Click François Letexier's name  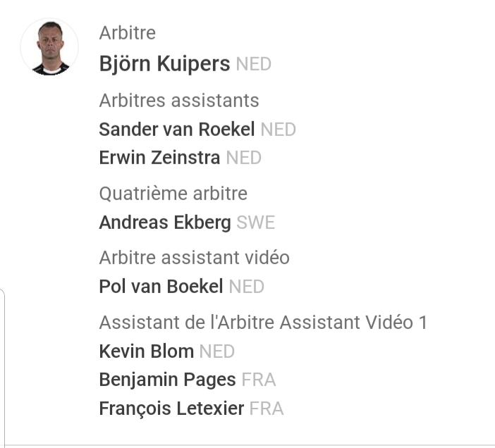(x=171, y=408)
